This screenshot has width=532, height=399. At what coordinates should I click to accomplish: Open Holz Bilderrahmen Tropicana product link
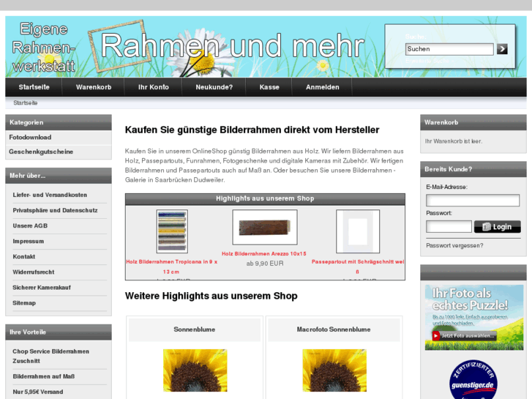(172, 266)
